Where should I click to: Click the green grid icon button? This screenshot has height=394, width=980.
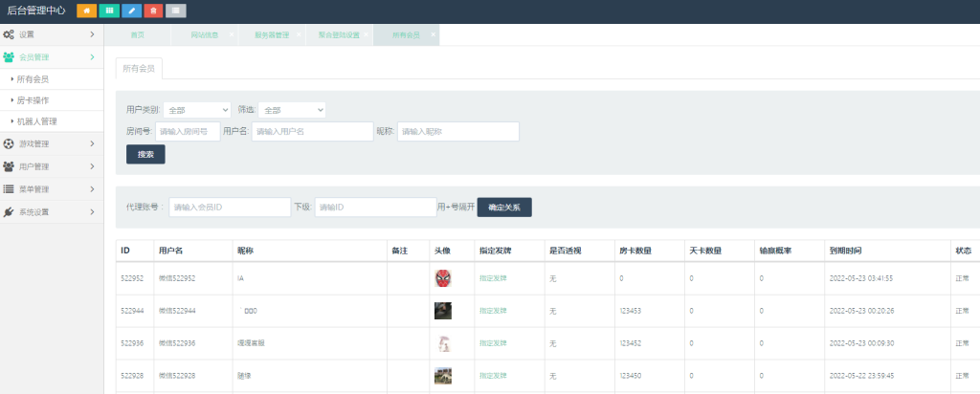[x=108, y=11]
